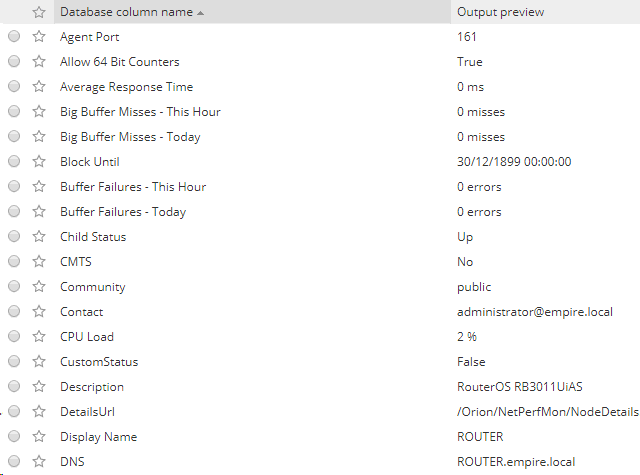Star the Description row
The width and height of the screenshot is (640, 475).
point(39,387)
